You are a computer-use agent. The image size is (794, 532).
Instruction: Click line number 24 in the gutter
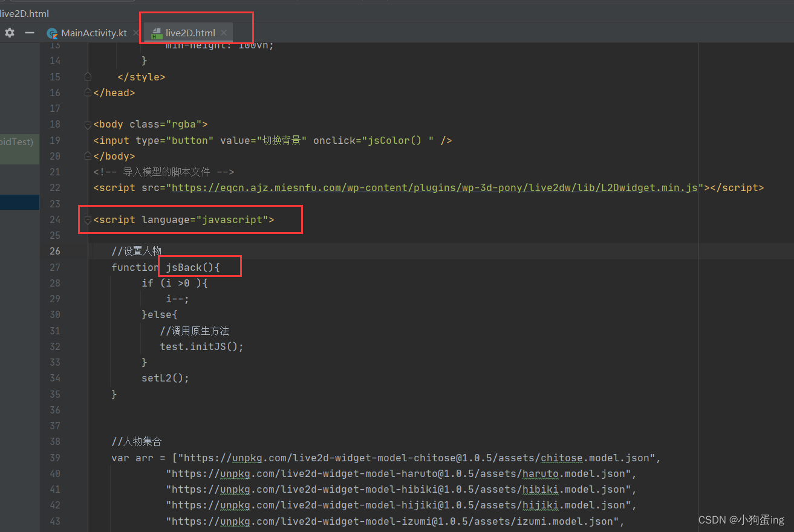54,220
